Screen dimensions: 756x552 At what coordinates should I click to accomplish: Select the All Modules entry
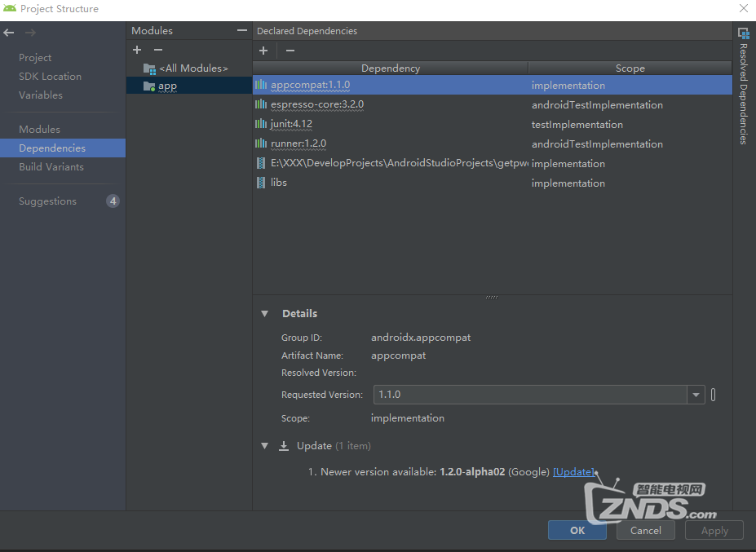[x=193, y=68]
